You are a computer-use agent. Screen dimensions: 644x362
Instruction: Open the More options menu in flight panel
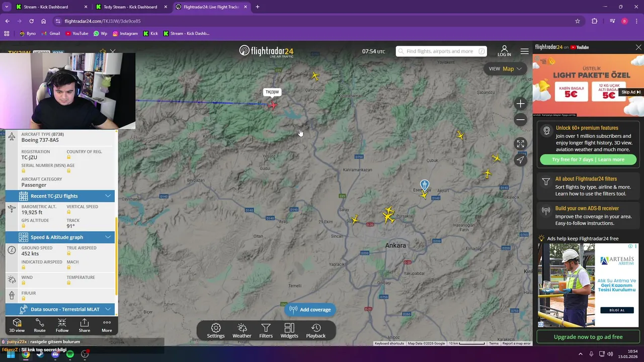point(107,325)
